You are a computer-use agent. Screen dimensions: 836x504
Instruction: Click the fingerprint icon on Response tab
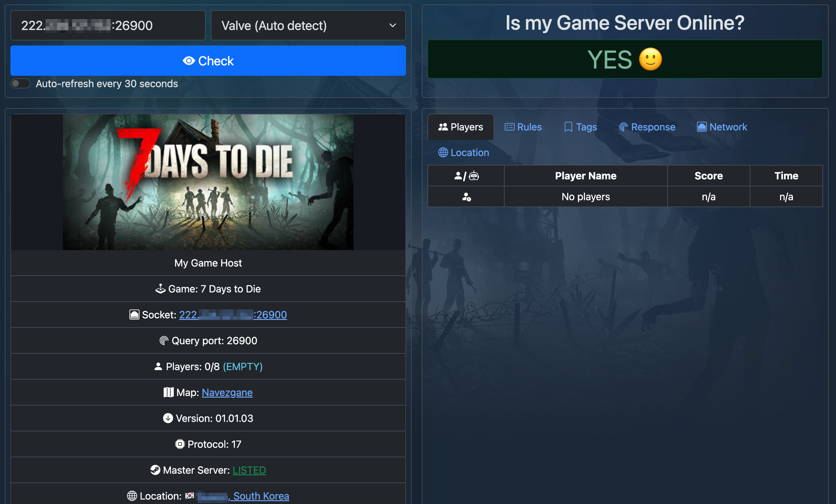[x=624, y=127]
